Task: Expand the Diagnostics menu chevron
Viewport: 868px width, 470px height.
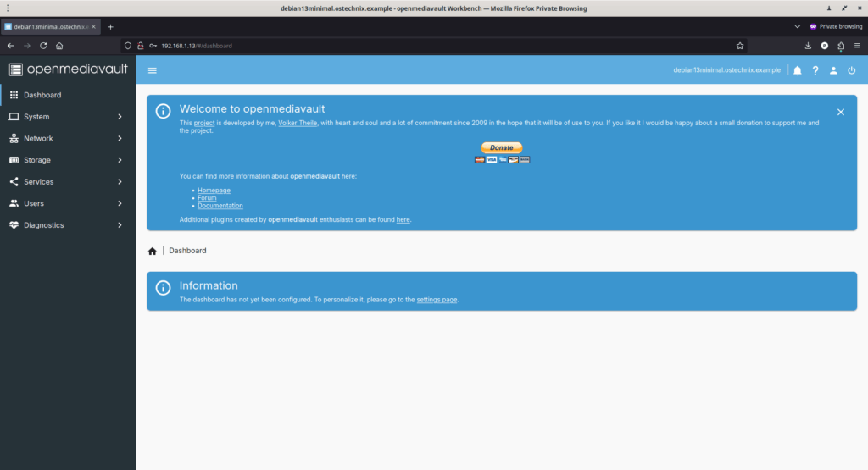Action: [120, 225]
